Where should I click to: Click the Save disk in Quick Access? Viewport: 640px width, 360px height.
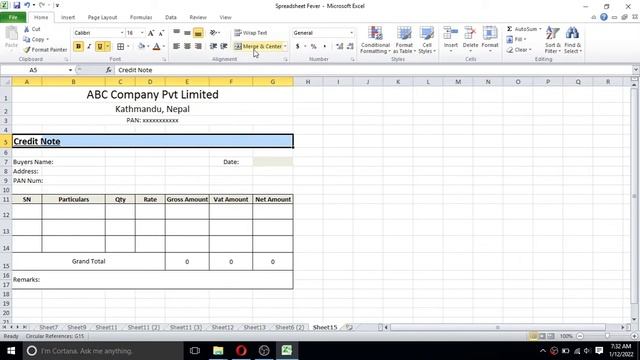tap(17, 5)
